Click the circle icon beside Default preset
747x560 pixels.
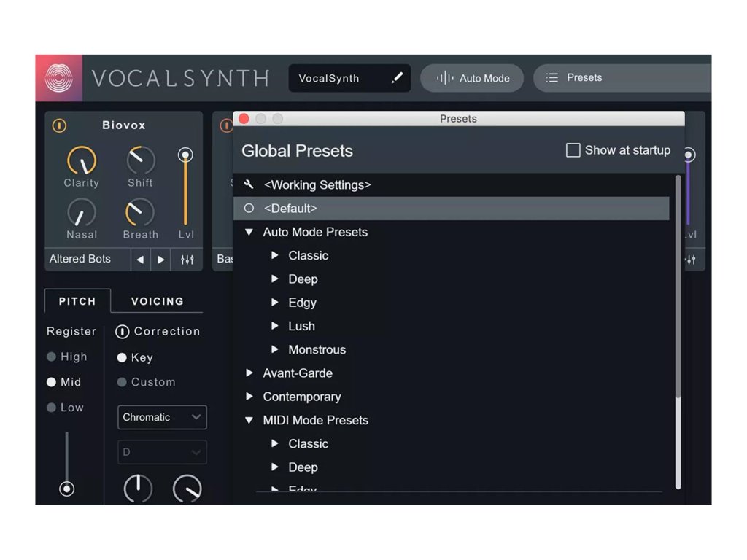click(249, 208)
